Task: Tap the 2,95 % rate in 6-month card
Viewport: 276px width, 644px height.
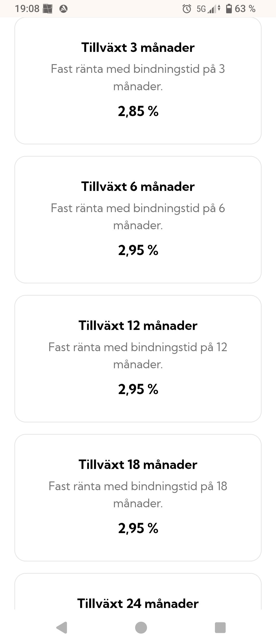Action: [x=138, y=250]
